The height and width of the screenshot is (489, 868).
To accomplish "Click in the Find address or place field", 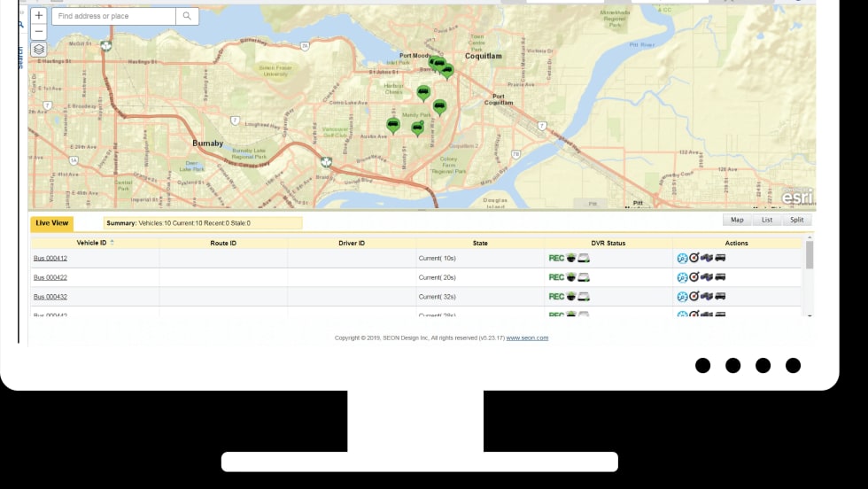I will point(115,16).
